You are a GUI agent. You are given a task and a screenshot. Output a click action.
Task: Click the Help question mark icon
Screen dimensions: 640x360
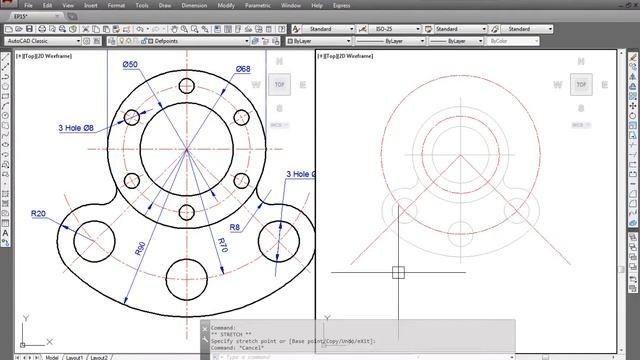pyautogui.click(x=282, y=29)
